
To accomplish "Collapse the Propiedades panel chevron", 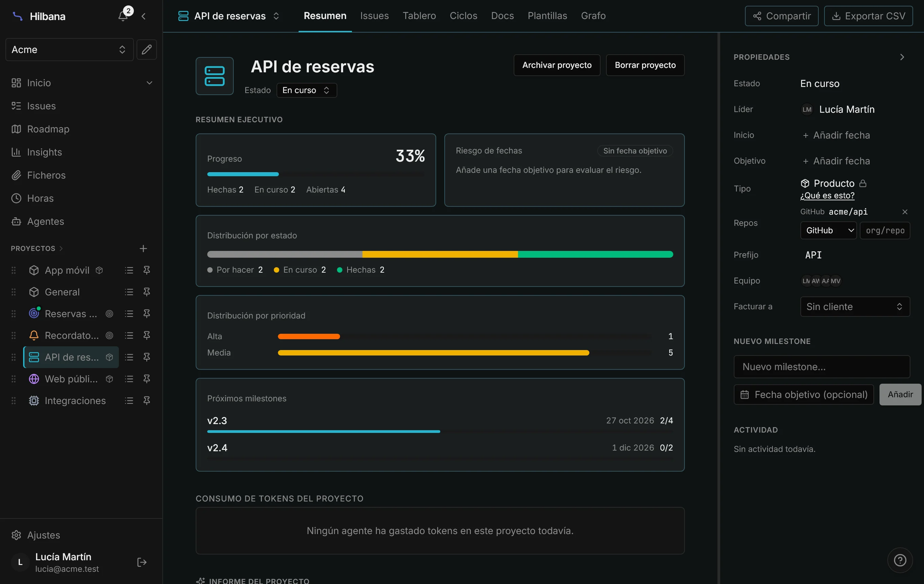I will [902, 57].
